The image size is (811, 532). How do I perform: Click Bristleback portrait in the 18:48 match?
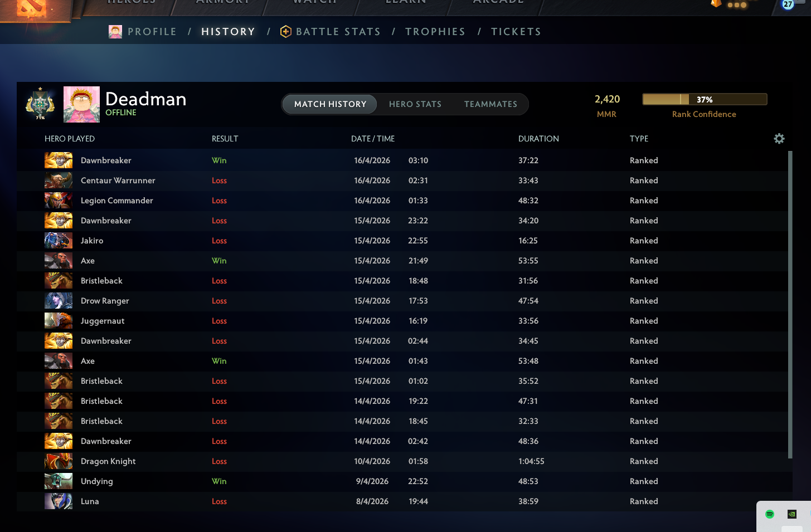pyautogui.click(x=59, y=281)
